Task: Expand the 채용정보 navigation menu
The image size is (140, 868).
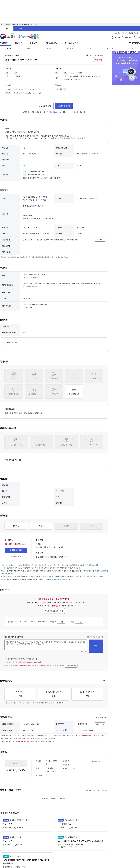Action: (x=5, y=43)
